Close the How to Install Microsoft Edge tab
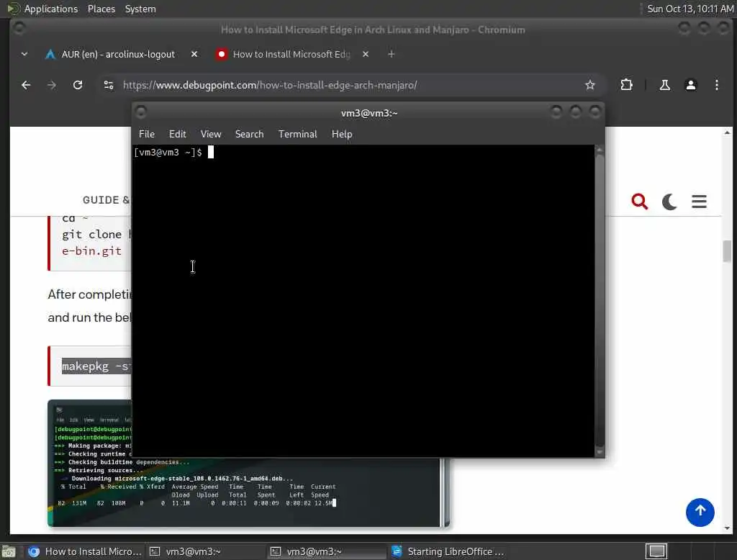737x560 pixels. point(366,54)
